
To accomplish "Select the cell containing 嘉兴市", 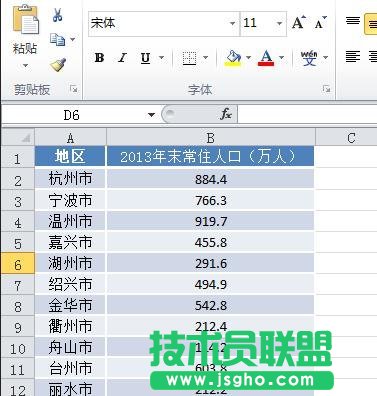I will 70,242.
